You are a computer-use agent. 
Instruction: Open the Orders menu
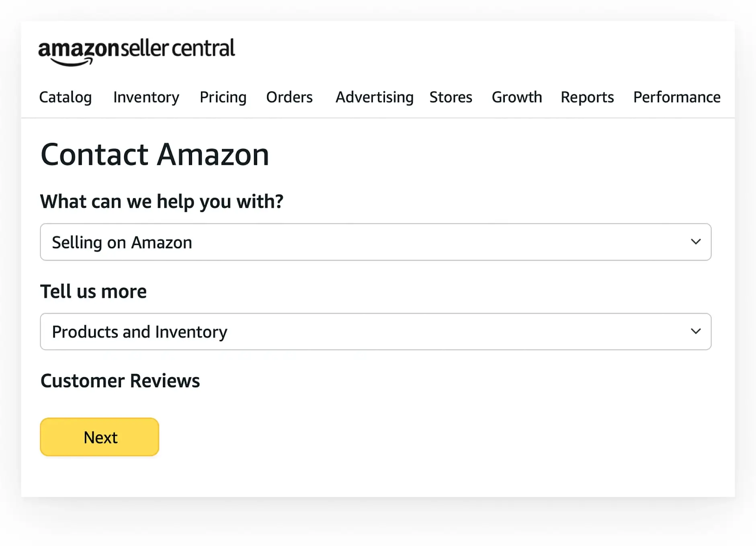pos(289,97)
